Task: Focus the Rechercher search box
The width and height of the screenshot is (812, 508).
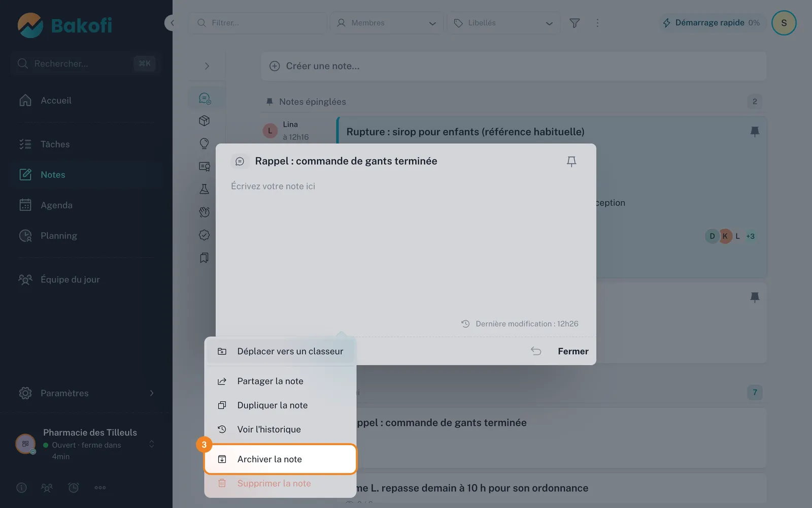Action: pyautogui.click(x=85, y=63)
